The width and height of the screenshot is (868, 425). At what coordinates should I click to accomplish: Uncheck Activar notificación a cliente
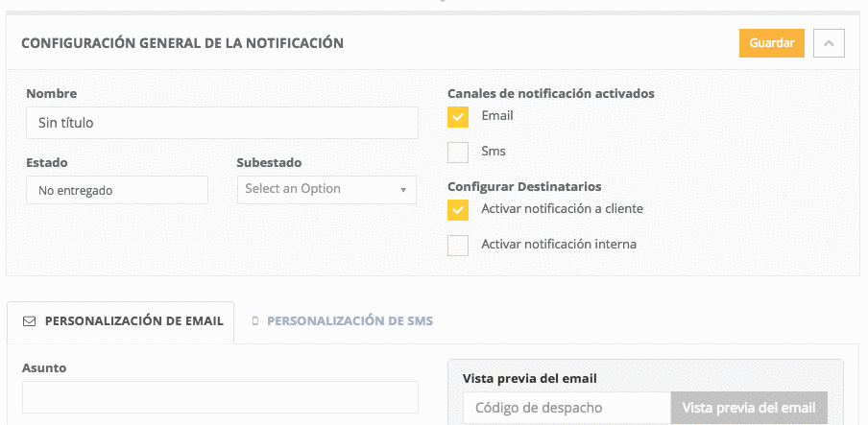pos(458,210)
